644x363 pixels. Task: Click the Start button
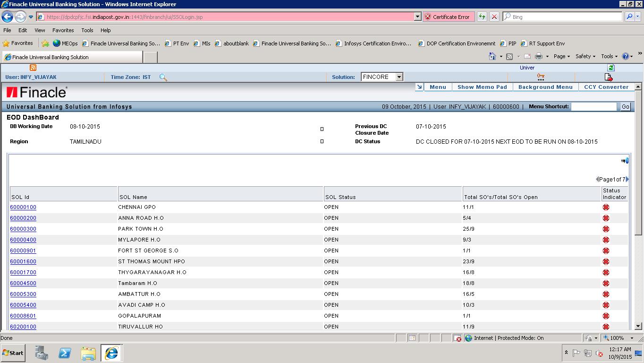click(13, 353)
